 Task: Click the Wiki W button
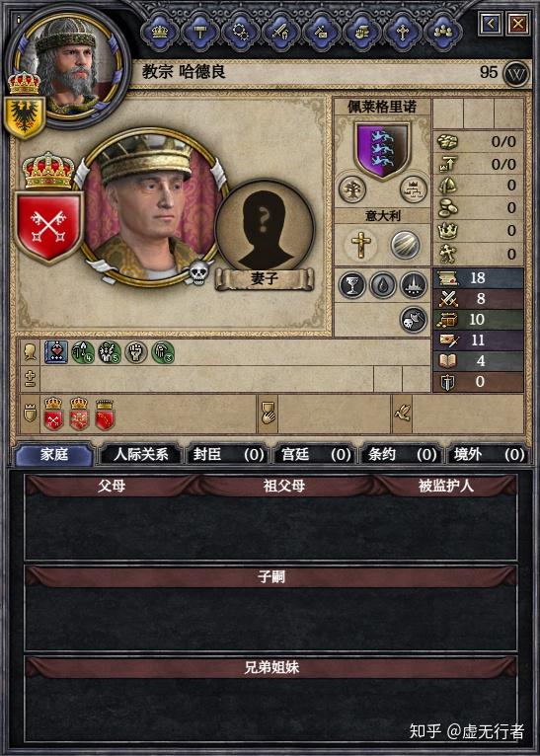[516, 74]
